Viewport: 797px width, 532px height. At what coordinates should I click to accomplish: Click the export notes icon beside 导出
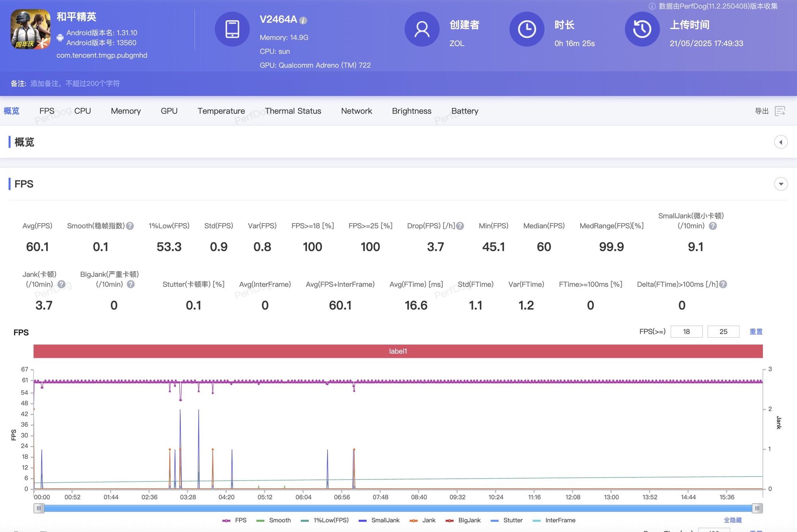tap(780, 111)
